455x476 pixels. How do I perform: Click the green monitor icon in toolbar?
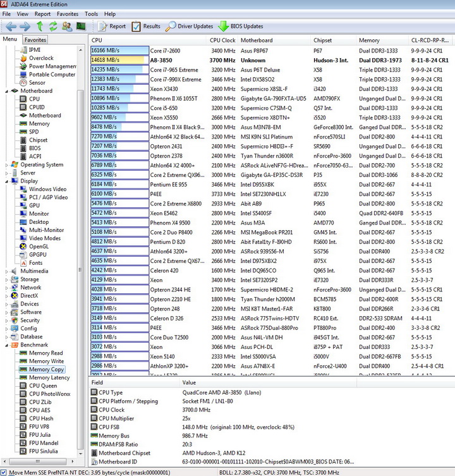tap(81, 27)
